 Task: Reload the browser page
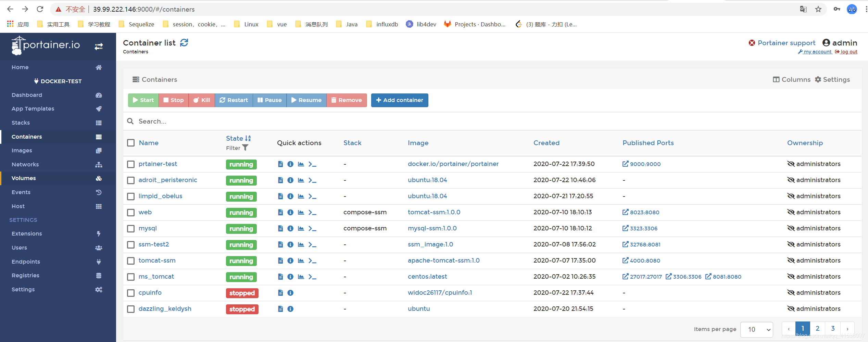(40, 9)
